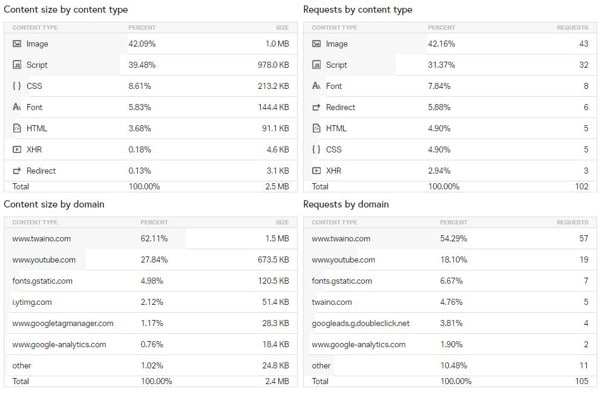Screen dimensions: 602x395
Task: Click i.ytimg.com row in content size by domain
Action: click(150, 302)
